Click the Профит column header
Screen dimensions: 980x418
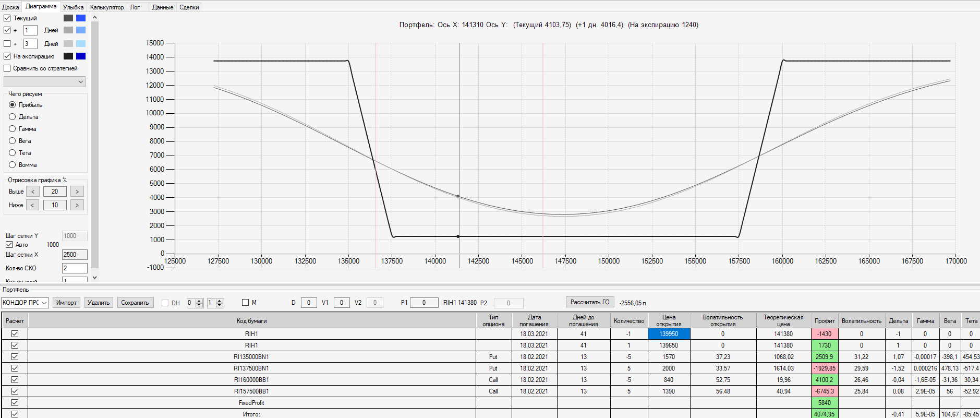point(825,320)
